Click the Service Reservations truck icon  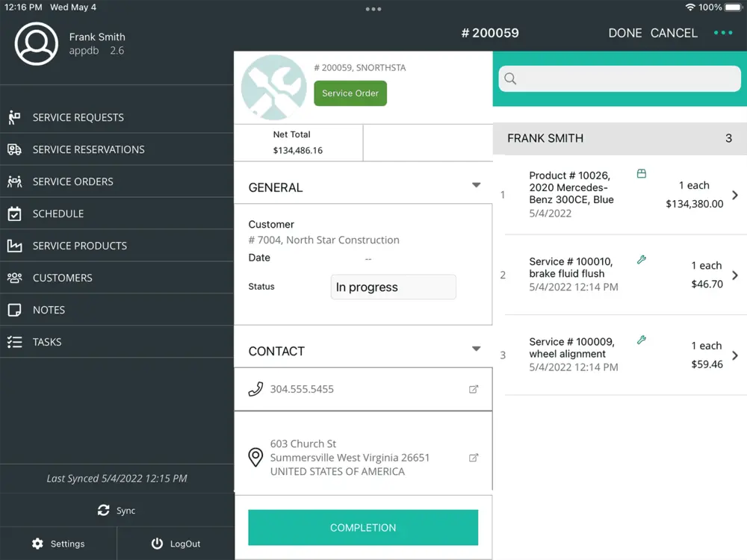[14, 149]
